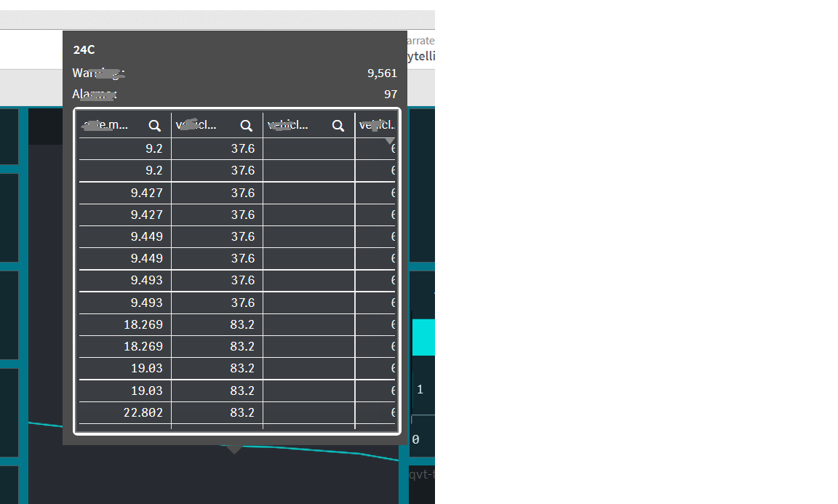This screenshot has width=838, height=504.
Task: Click the cell displaying value 1
Action: (420, 389)
